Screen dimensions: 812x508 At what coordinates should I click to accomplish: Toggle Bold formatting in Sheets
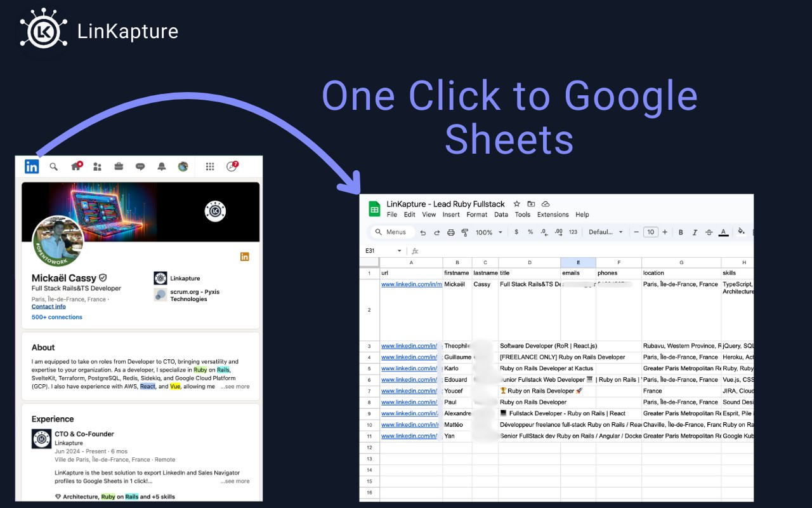pos(681,232)
